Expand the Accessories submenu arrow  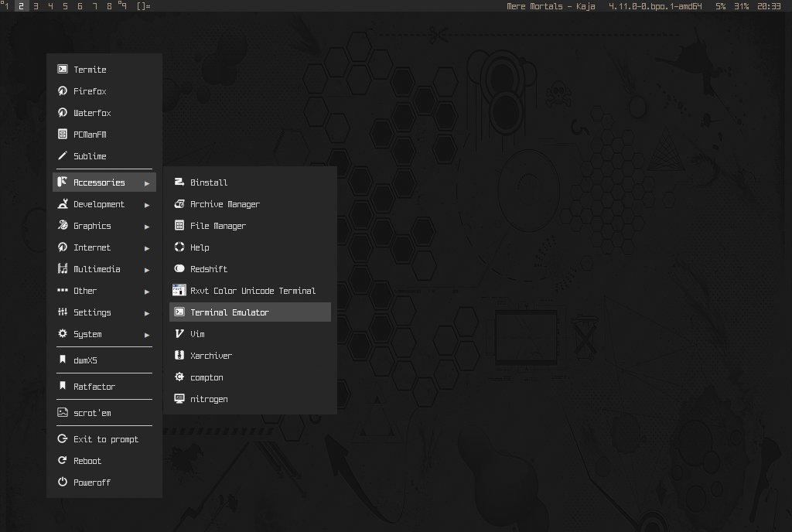pyautogui.click(x=147, y=183)
